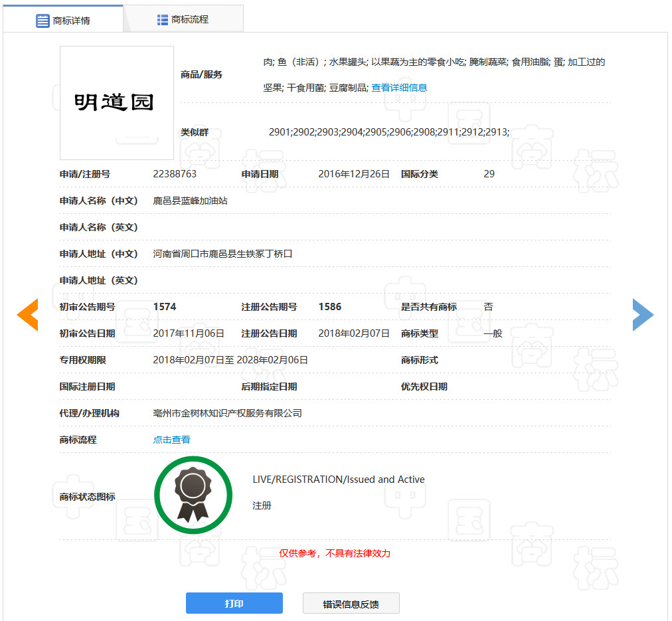Click the blue right navigation arrow
This screenshot has height=621, width=672.
[643, 315]
